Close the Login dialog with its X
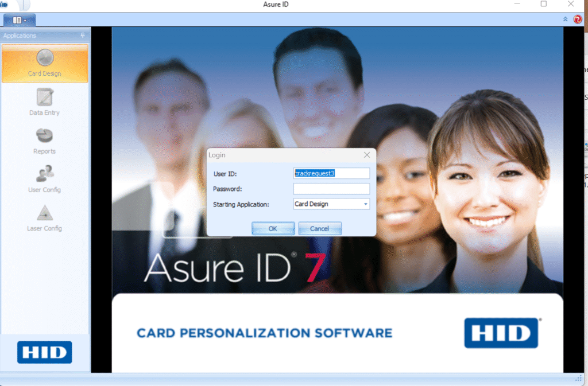This screenshot has height=386, width=588. point(367,155)
